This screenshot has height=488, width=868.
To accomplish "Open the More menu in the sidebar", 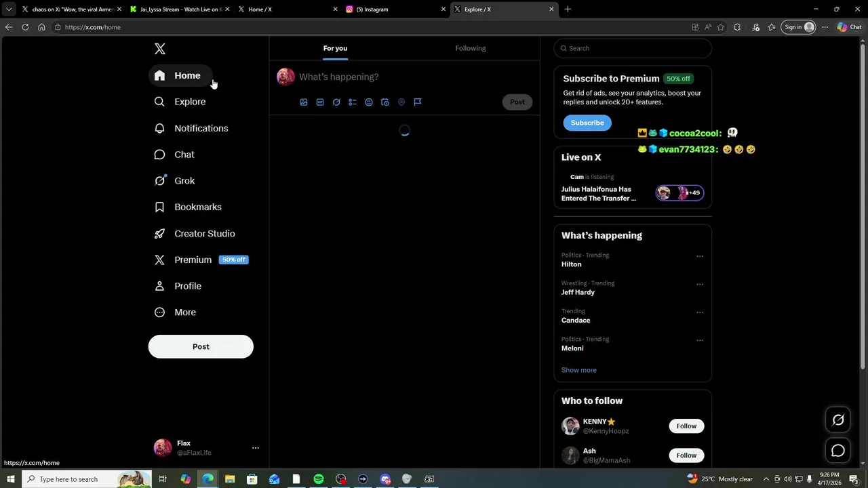I will (x=176, y=312).
